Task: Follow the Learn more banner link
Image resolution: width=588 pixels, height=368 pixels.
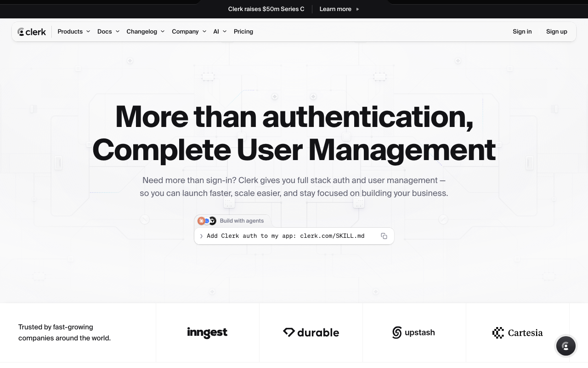Action: tap(339, 9)
